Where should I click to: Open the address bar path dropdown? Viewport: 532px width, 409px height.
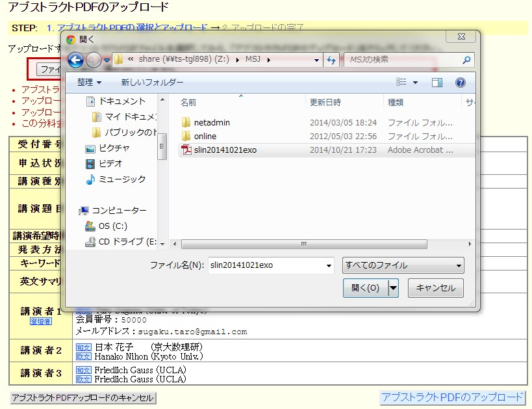point(317,60)
